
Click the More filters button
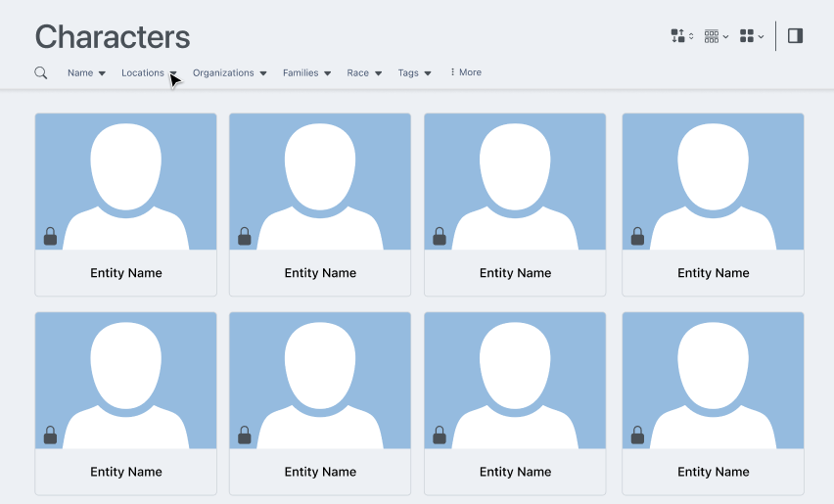[x=466, y=72]
